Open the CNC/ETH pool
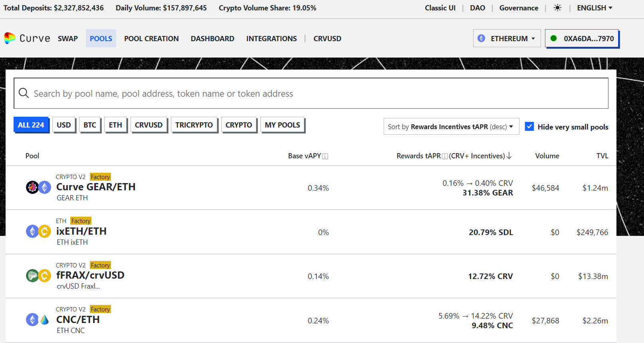This screenshot has height=343, width=644. tap(78, 319)
